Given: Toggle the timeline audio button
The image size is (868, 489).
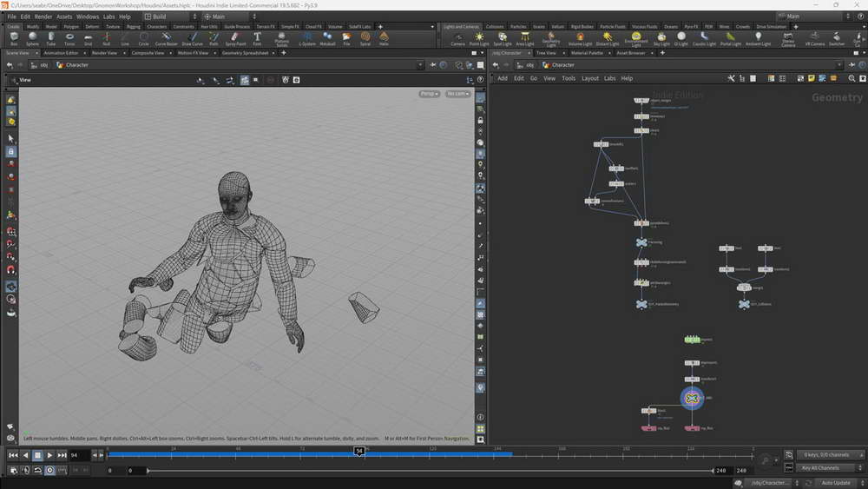Looking at the screenshot, I should click(x=25, y=470).
